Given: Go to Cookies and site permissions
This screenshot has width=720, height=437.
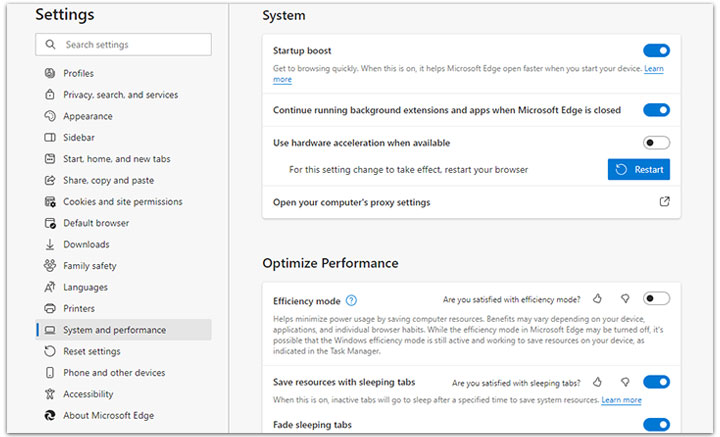Looking at the screenshot, I should pyautogui.click(x=122, y=202).
